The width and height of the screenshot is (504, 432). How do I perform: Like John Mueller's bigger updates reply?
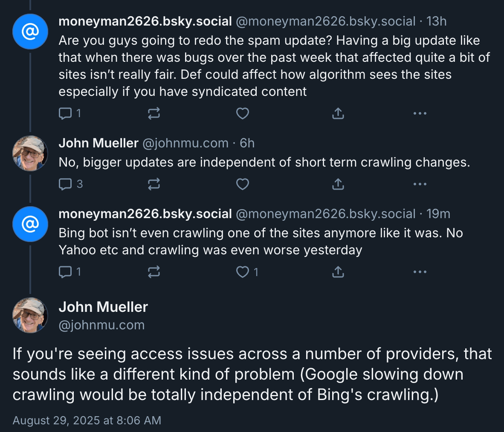243,184
